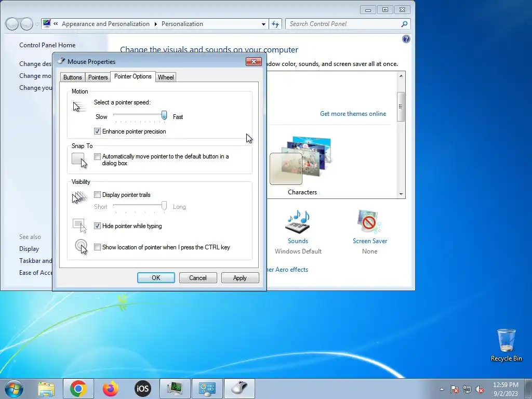Click the network status tray icon
Image resolution: width=532 pixels, height=399 pixels.
click(x=467, y=389)
